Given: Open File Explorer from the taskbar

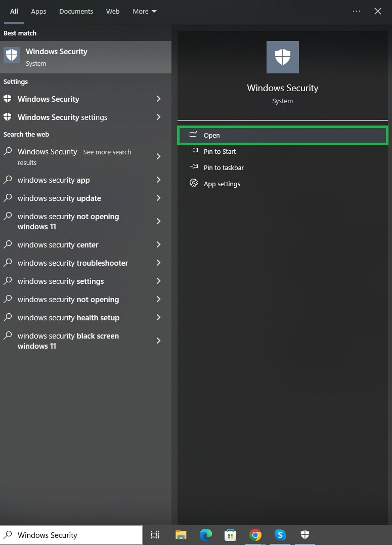Looking at the screenshot, I should coord(181,535).
